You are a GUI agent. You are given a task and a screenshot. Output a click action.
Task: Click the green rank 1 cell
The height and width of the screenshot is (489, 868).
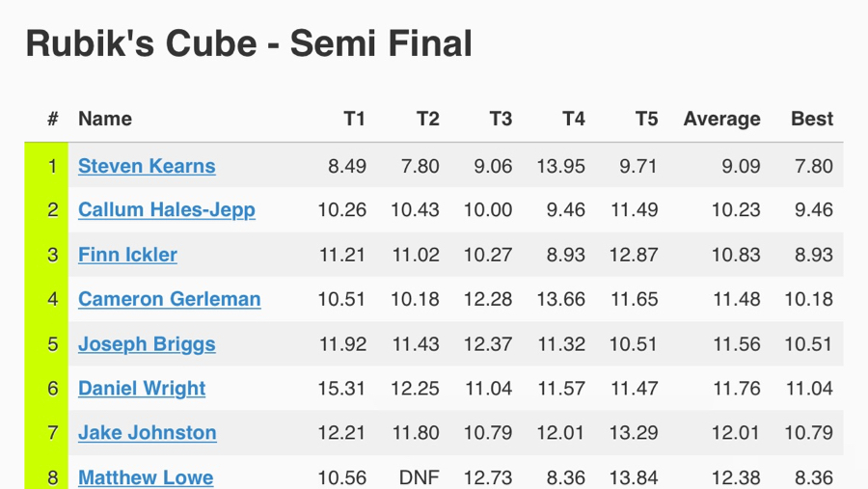(x=52, y=166)
